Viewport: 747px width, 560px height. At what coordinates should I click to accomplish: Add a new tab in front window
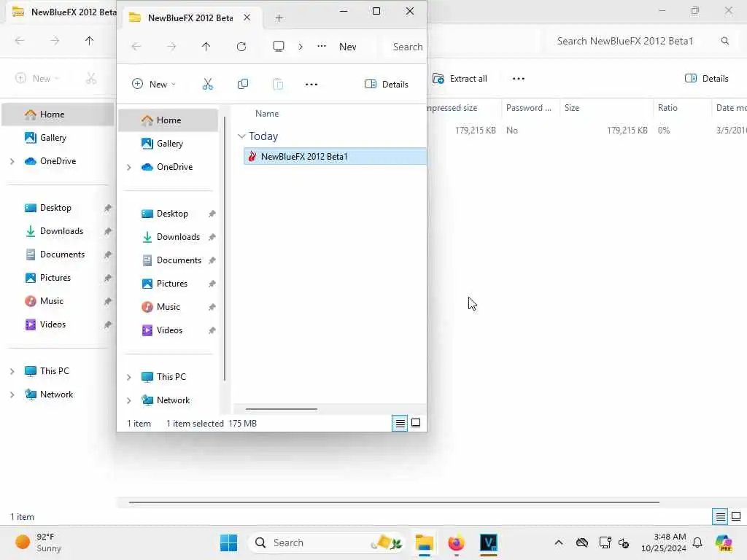coord(279,18)
